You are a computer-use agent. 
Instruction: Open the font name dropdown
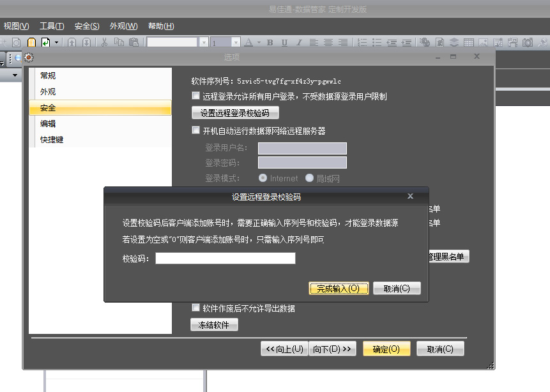point(204,42)
